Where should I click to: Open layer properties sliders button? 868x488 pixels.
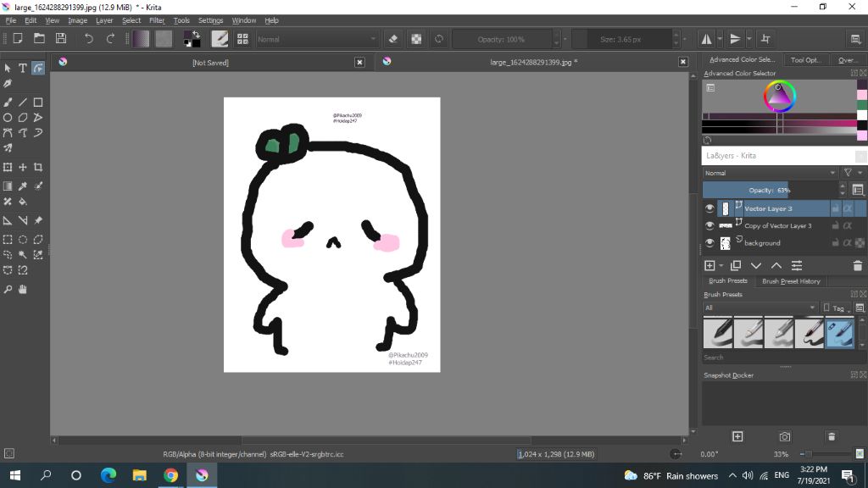coord(797,266)
